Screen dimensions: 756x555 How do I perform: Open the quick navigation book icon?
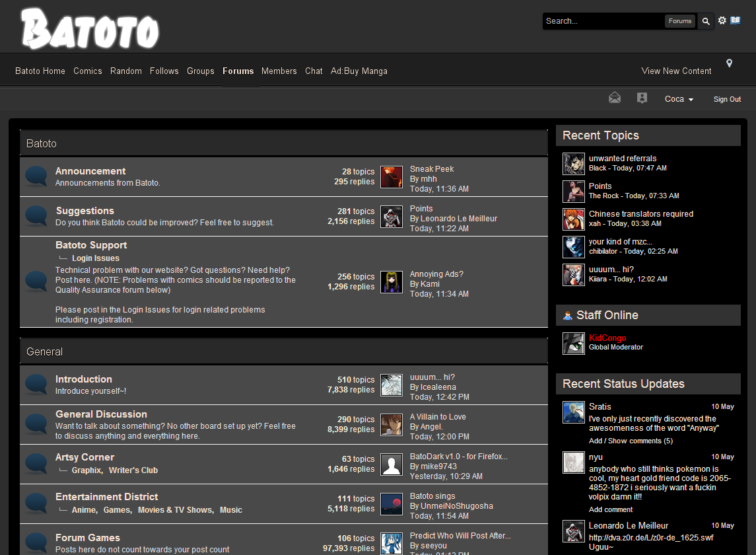[x=736, y=20]
